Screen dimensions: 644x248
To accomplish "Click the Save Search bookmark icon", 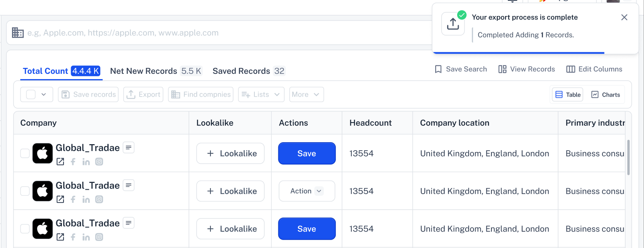I will pyautogui.click(x=438, y=69).
